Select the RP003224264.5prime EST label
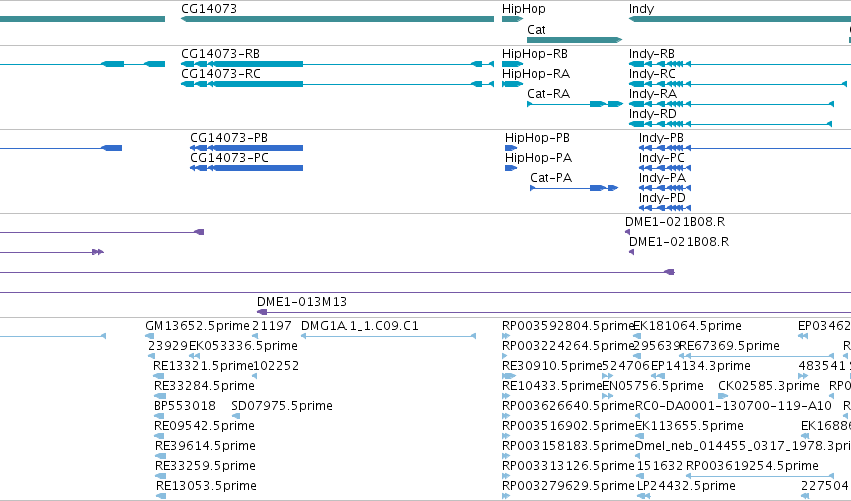Image resolution: width=851 pixels, height=501 pixels. coord(569,346)
